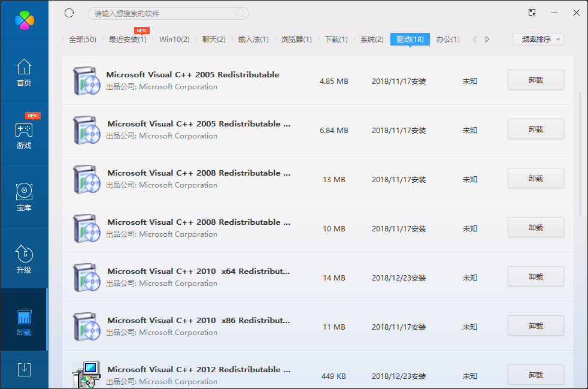Select the 驱动(18) tab

pos(410,40)
